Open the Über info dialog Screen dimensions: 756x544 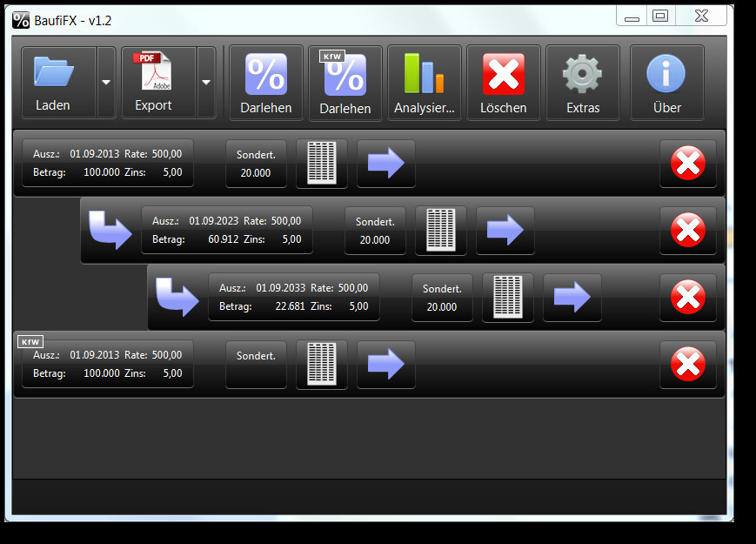pos(666,83)
